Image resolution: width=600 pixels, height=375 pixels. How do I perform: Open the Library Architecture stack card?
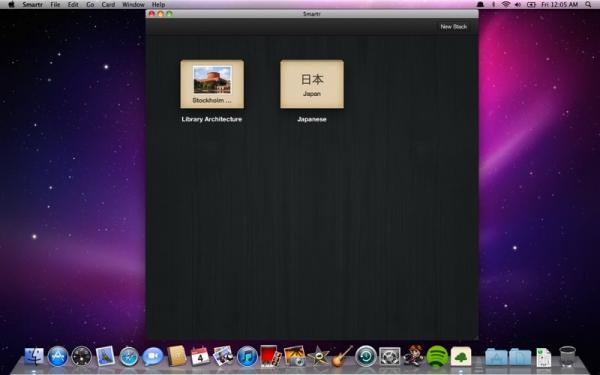coord(212,84)
